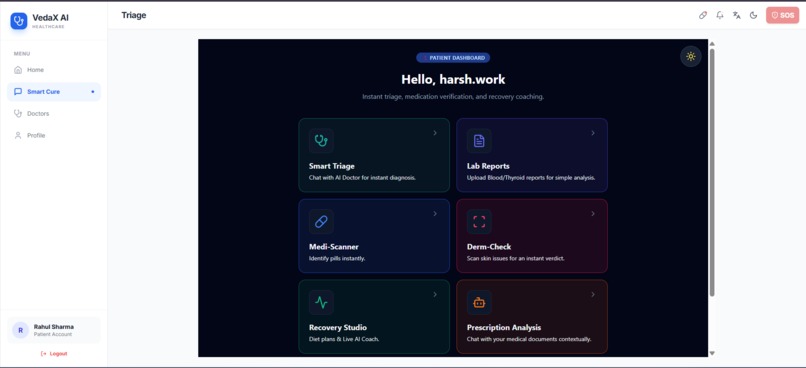
Task: Select Smart Cure in sidebar menu
Action: click(54, 92)
